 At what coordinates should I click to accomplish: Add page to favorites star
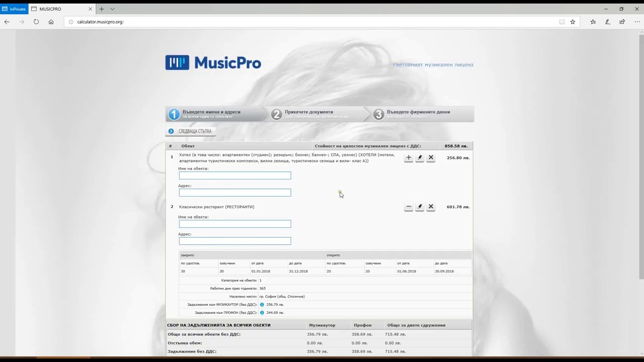coord(573,22)
